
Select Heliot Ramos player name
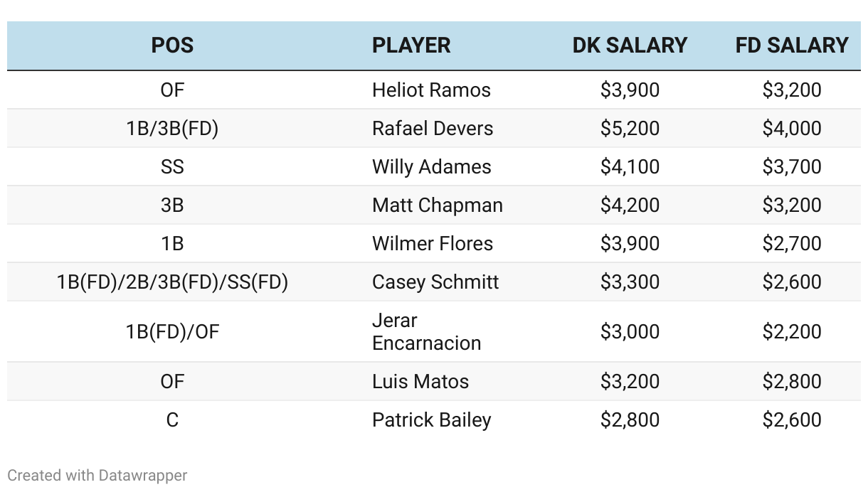pyautogui.click(x=431, y=90)
